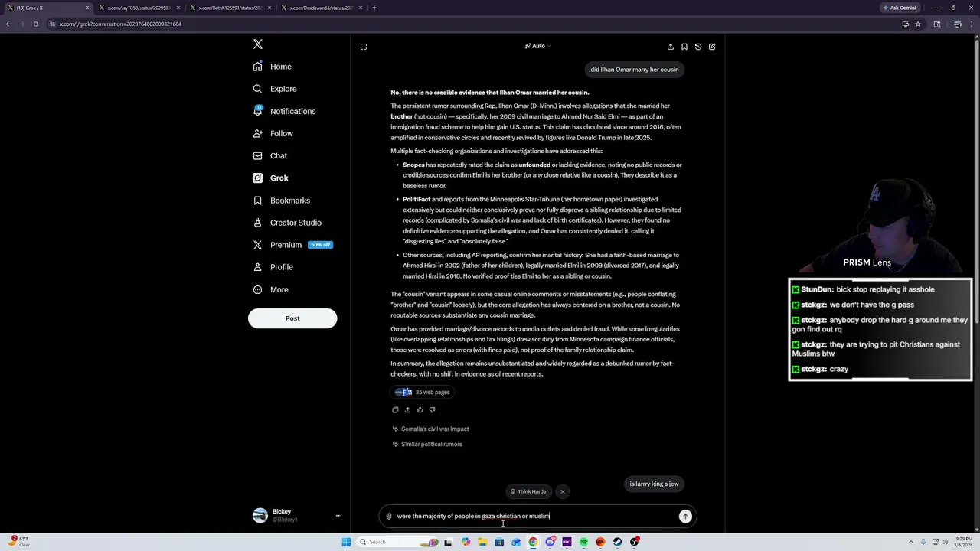Viewport: 980px width, 551px height.
Task: Switch to the Deadswan83 status tab
Action: click(x=322, y=8)
